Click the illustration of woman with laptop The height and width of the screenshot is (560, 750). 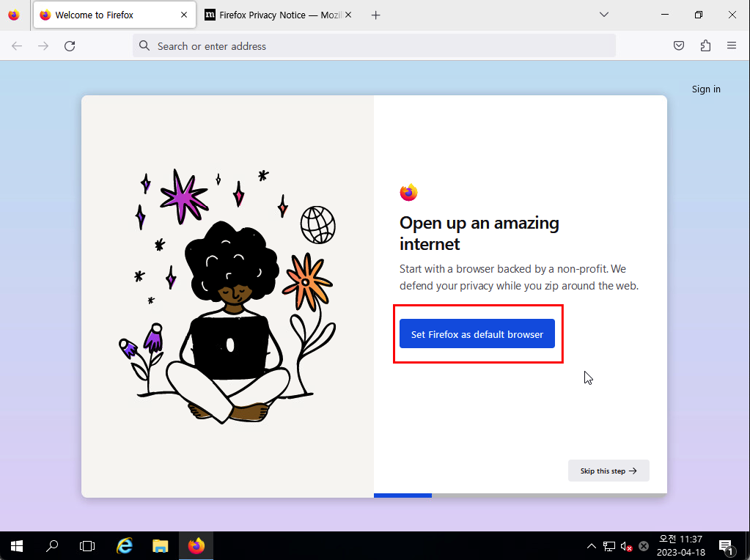pos(228,297)
